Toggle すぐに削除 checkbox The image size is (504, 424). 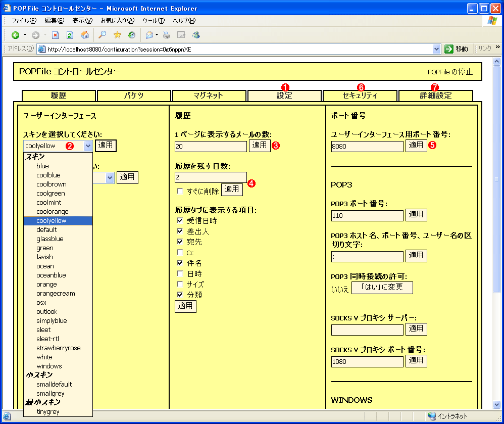pyautogui.click(x=180, y=192)
